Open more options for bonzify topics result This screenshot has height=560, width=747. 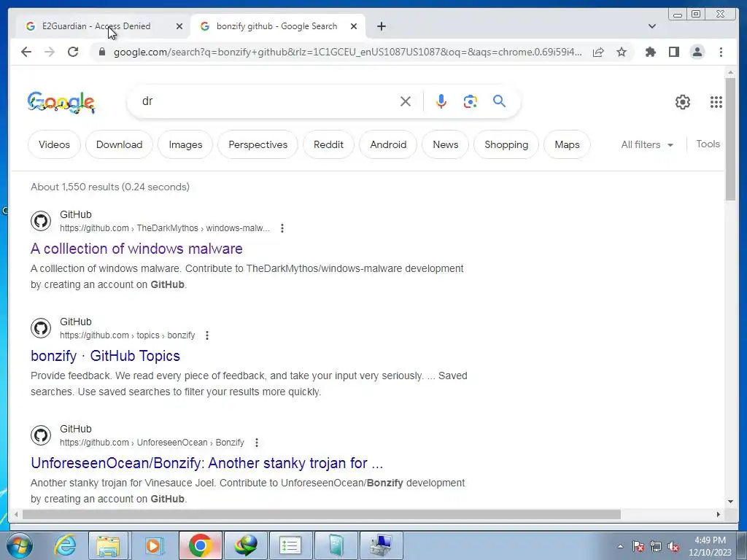tap(206, 335)
